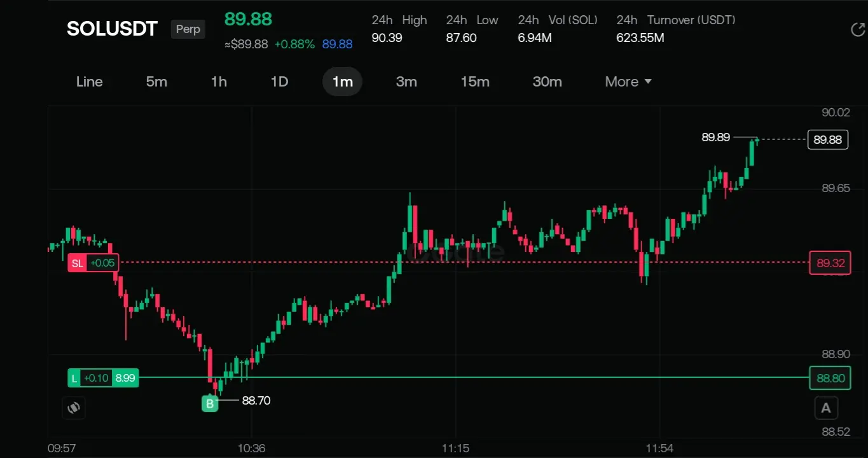Click the 87.60 low value

(x=461, y=38)
